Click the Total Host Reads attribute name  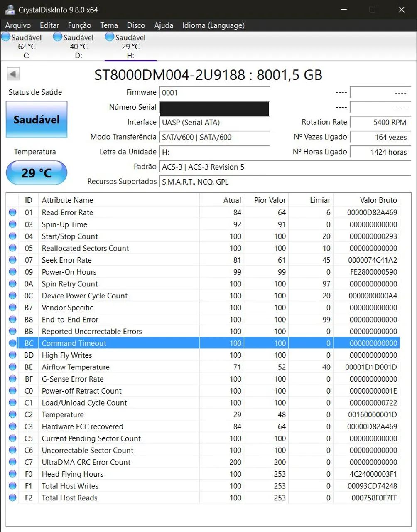point(69,498)
